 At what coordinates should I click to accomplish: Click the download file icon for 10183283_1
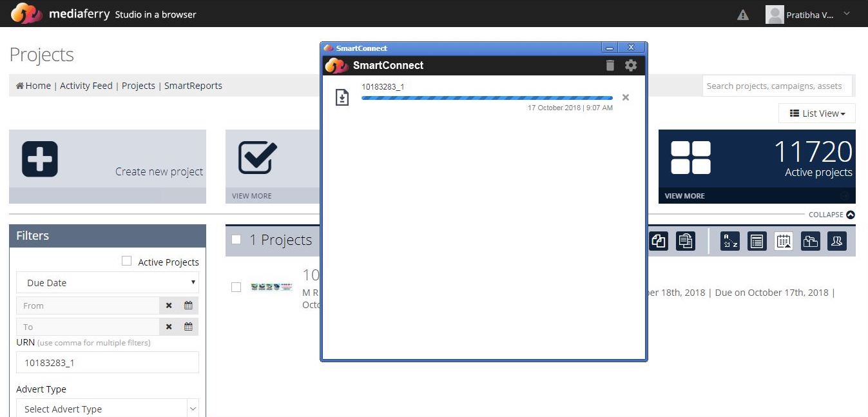342,97
